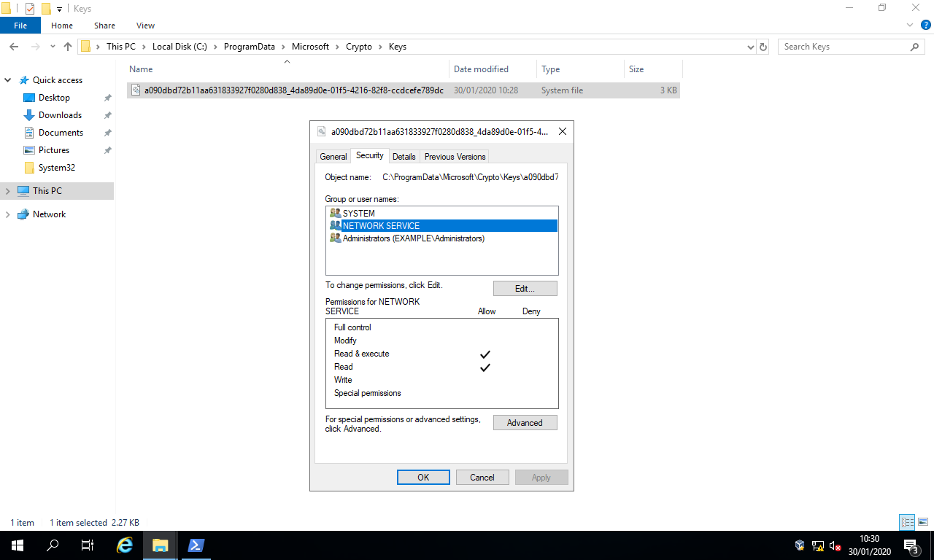Open Task View from the taskbar
The height and width of the screenshot is (560, 934).
(87, 545)
